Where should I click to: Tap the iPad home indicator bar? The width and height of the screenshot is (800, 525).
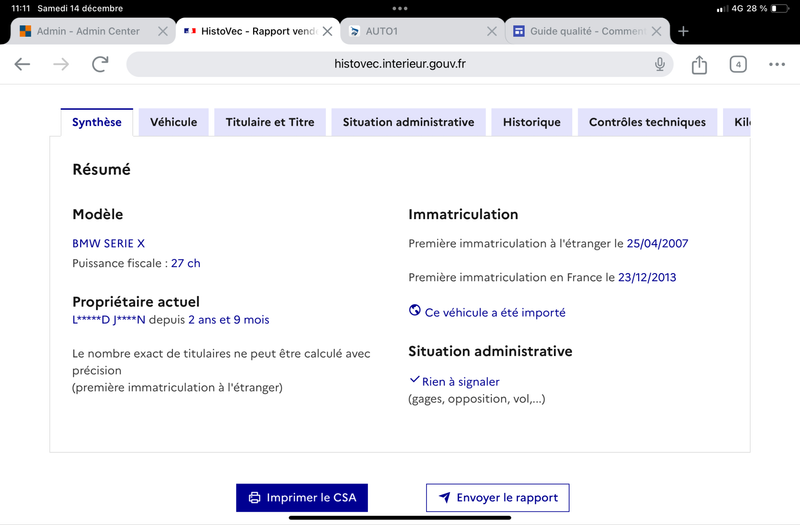pos(400,518)
